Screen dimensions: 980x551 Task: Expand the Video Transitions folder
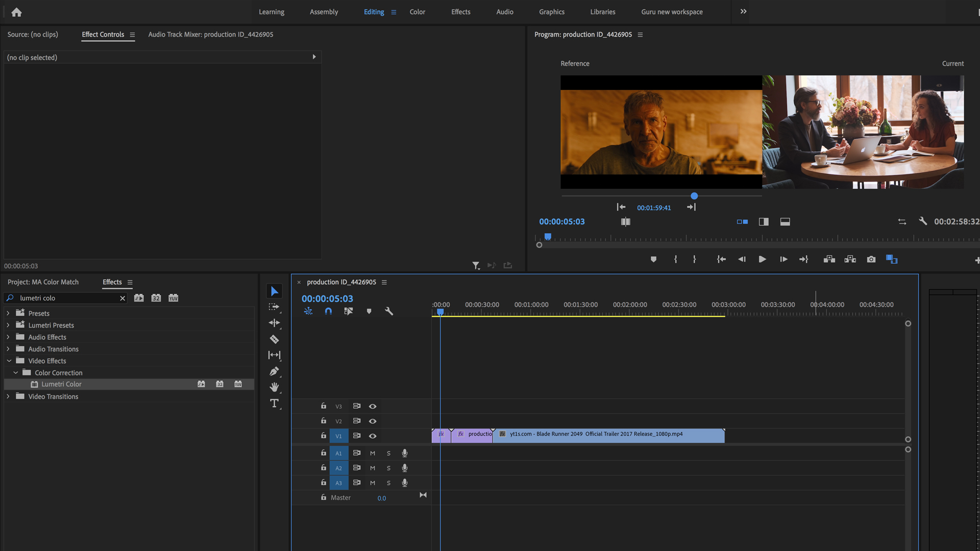click(x=8, y=396)
